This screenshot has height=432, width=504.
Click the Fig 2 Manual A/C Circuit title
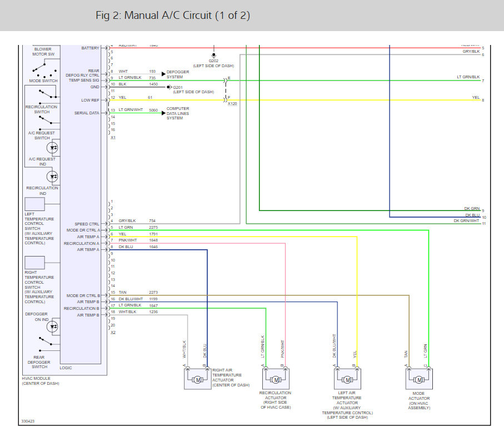click(173, 15)
